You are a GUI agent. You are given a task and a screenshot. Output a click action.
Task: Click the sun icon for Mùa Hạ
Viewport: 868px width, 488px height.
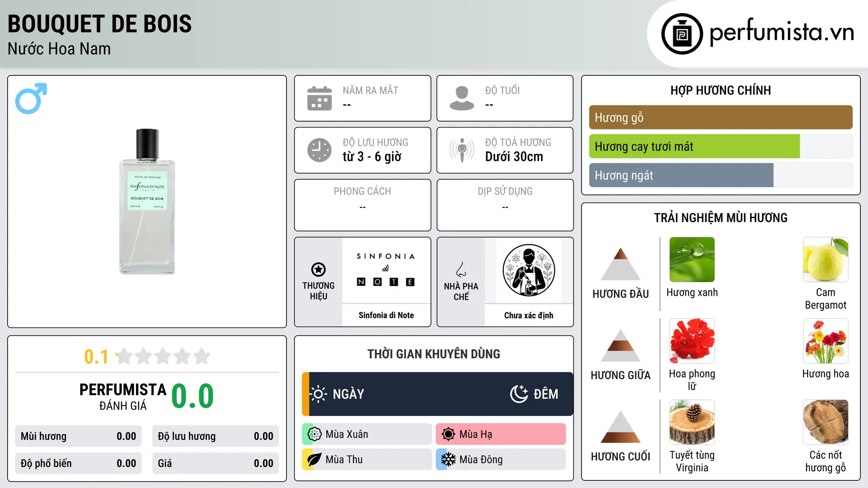[x=448, y=434]
